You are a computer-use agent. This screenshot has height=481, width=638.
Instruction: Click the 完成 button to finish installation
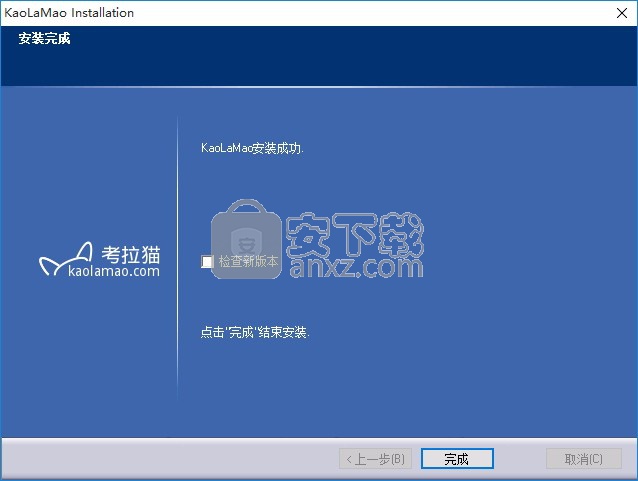457,459
